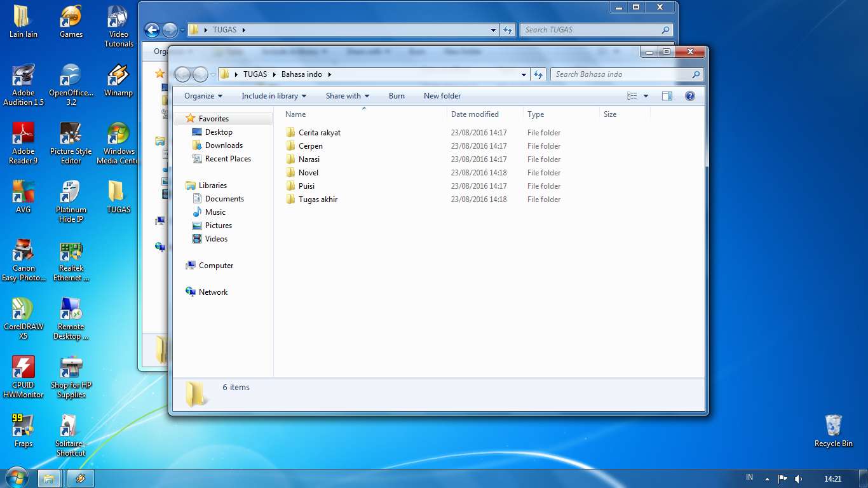Select the Puisi folder

tap(300, 186)
